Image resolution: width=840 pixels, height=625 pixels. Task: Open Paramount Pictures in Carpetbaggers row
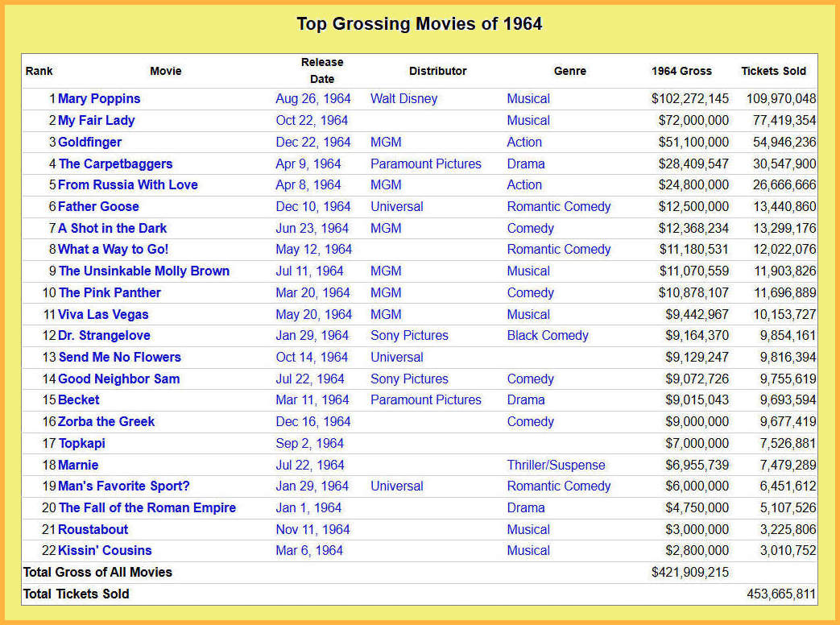[426, 163]
